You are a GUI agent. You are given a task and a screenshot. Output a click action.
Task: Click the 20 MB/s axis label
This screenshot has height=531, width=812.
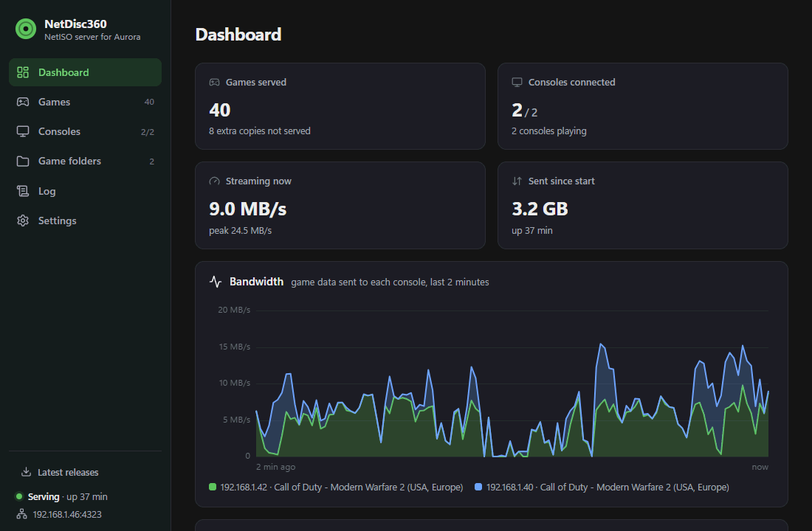(x=233, y=310)
